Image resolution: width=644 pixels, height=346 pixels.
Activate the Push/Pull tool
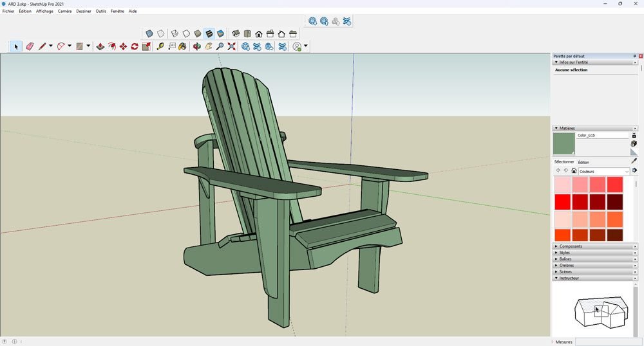pos(100,47)
